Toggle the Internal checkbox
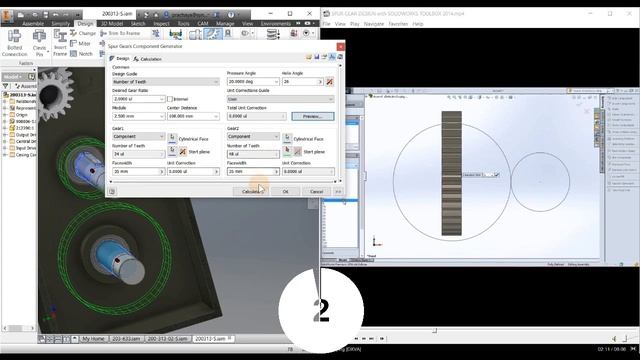Viewport: 640px width, 360px height. [170, 99]
